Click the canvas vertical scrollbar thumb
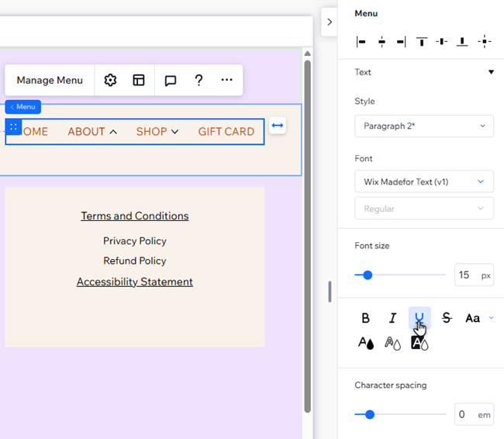 307,237
